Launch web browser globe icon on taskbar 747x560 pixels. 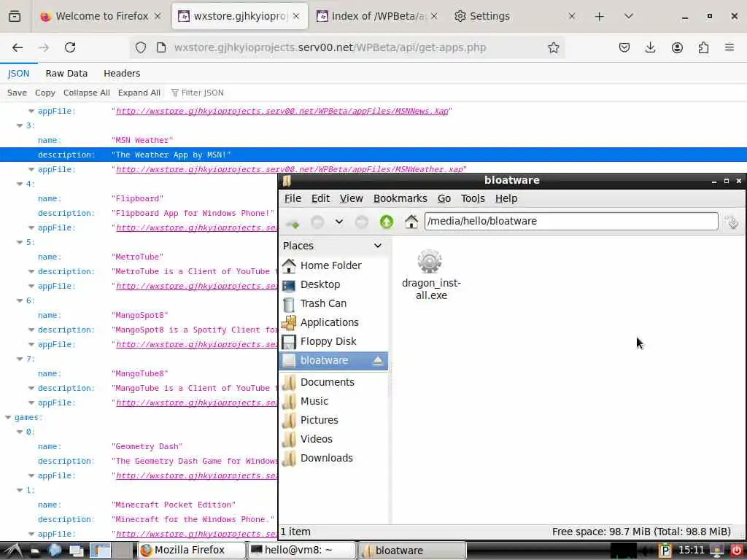54,551
